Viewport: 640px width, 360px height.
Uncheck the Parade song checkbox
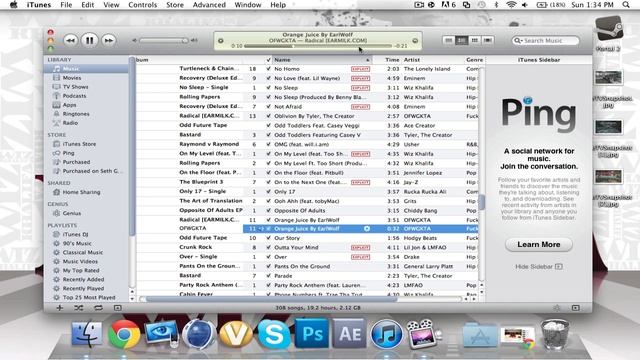click(x=268, y=276)
